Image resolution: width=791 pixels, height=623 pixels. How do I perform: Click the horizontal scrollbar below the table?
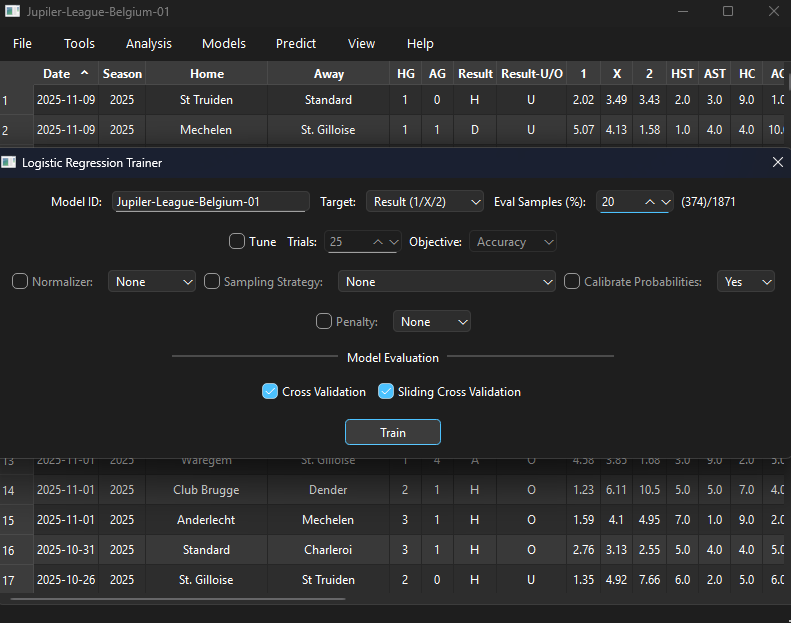click(178, 599)
